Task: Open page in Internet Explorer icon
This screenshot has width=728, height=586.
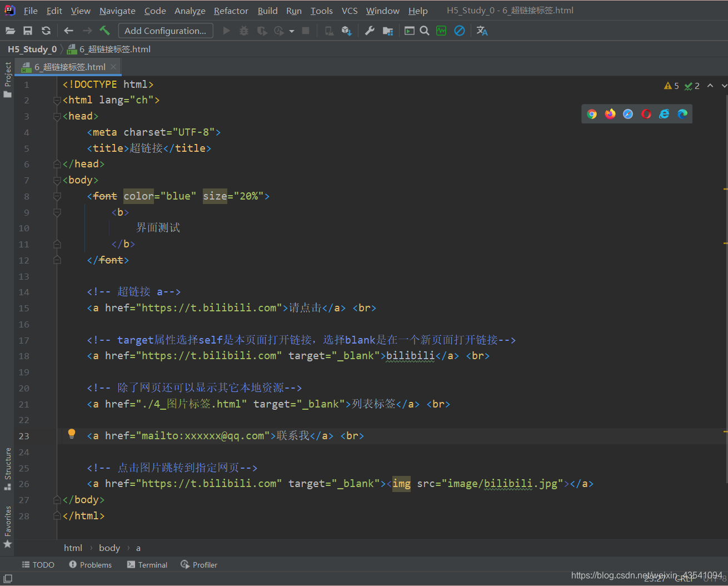Action: pos(664,114)
